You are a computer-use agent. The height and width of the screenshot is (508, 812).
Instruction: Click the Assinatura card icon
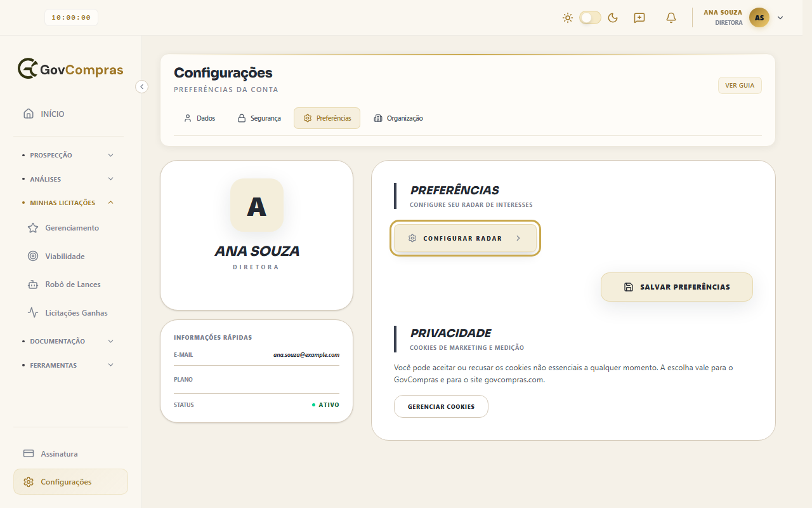(29, 453)
